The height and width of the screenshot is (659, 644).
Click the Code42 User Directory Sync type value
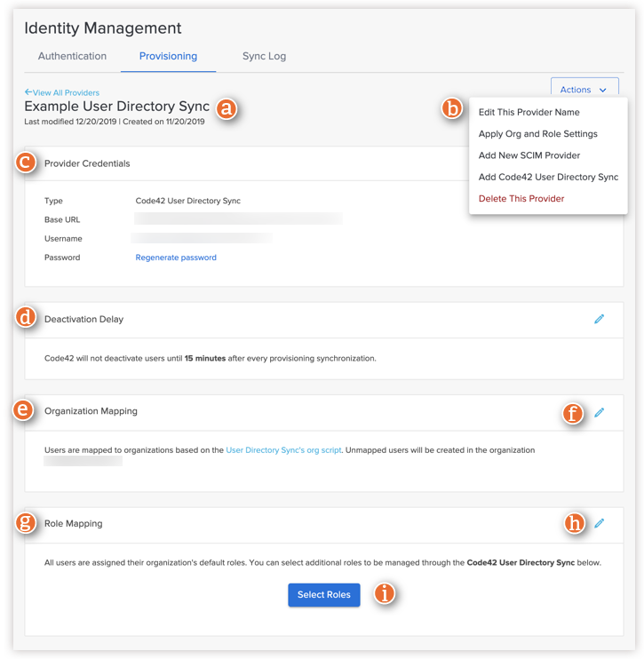[188, 201]
